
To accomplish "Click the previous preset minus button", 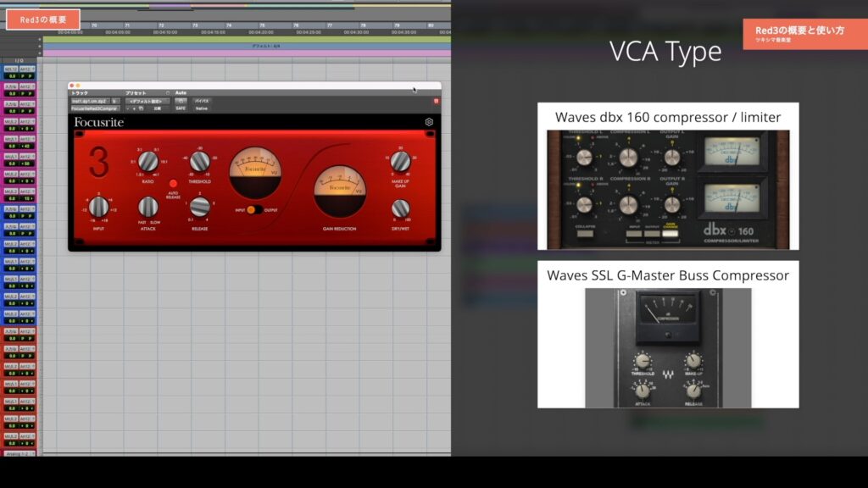I will (128, 108).
